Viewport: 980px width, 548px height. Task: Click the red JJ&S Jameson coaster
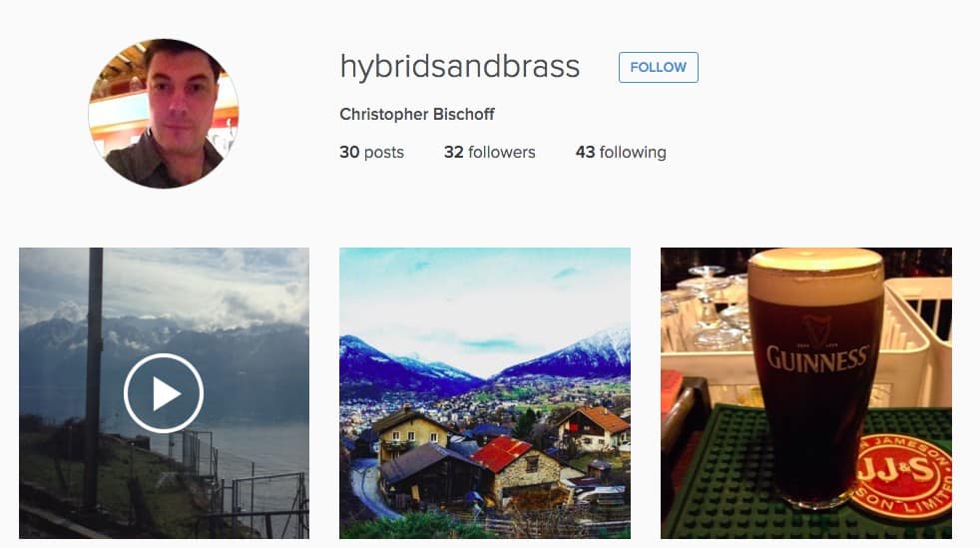click(902, 476)
